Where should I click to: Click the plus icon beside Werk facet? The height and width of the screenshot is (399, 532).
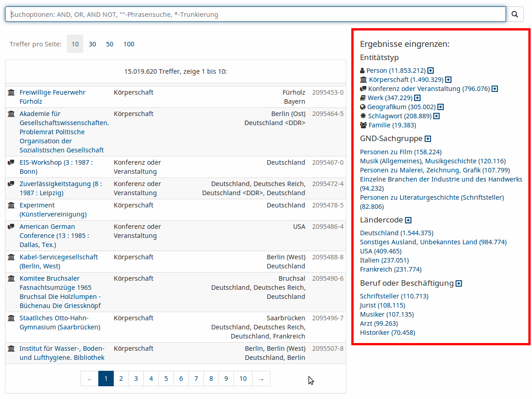point(417,98)
